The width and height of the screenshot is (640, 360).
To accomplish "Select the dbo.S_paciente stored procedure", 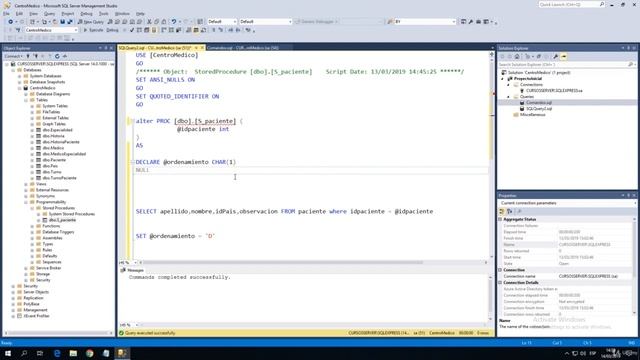I will [62, 220].
